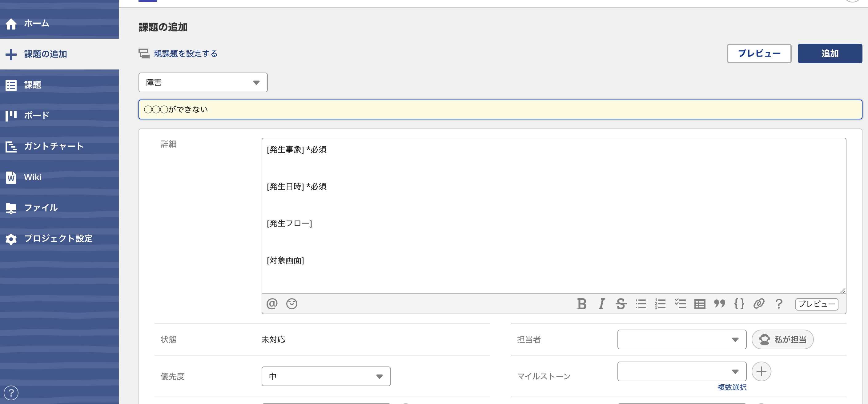
Task: Click the home house icon
Action: coord(11,24)
